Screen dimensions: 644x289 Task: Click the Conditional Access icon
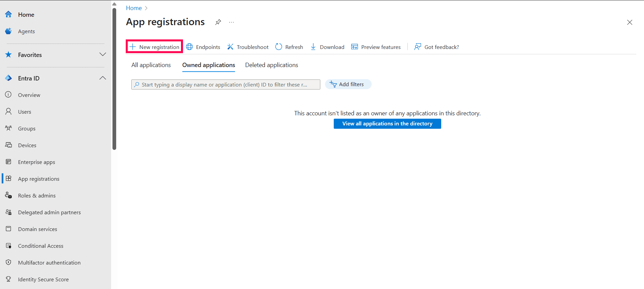8,245
